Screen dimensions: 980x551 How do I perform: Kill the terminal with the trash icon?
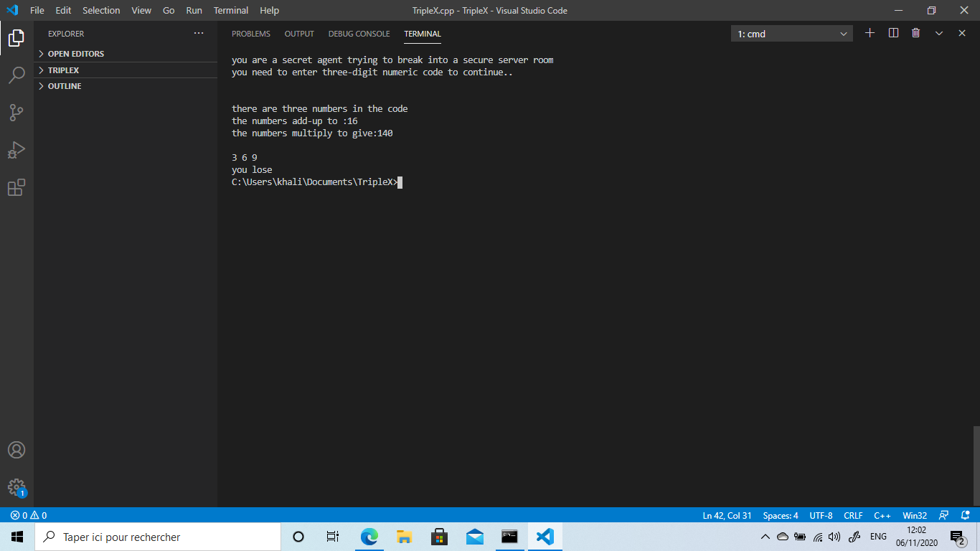pyautogui.click(x=915, y=33)
